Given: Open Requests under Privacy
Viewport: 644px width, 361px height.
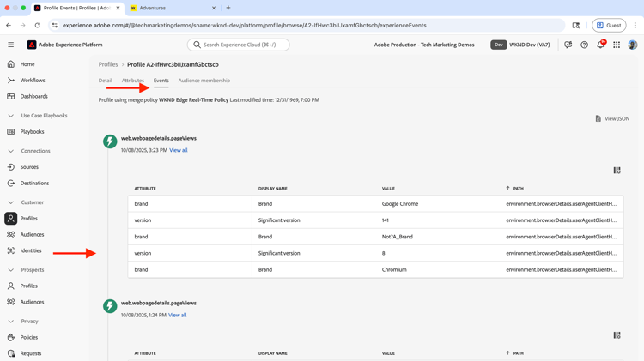Looking at the screenshot, I should [31, 353].
